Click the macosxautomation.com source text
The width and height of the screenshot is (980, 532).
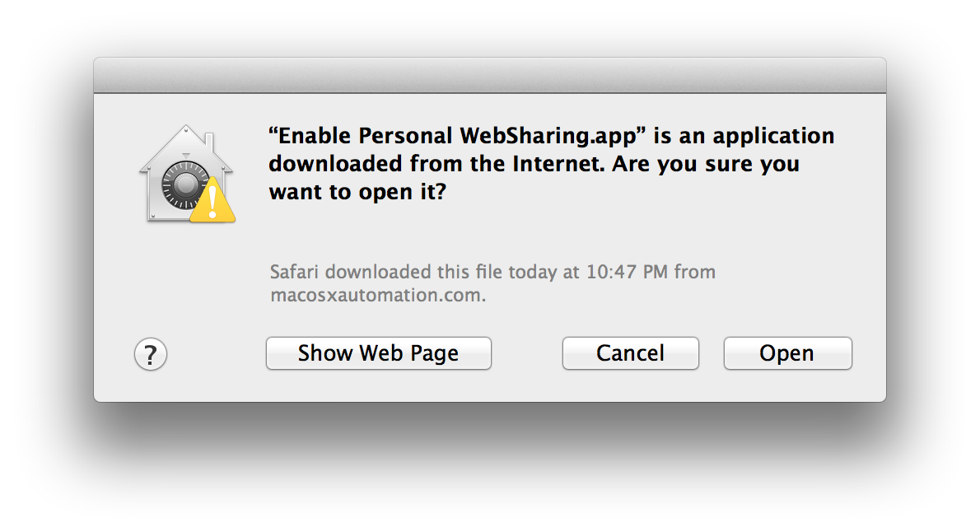pos(377,295)
